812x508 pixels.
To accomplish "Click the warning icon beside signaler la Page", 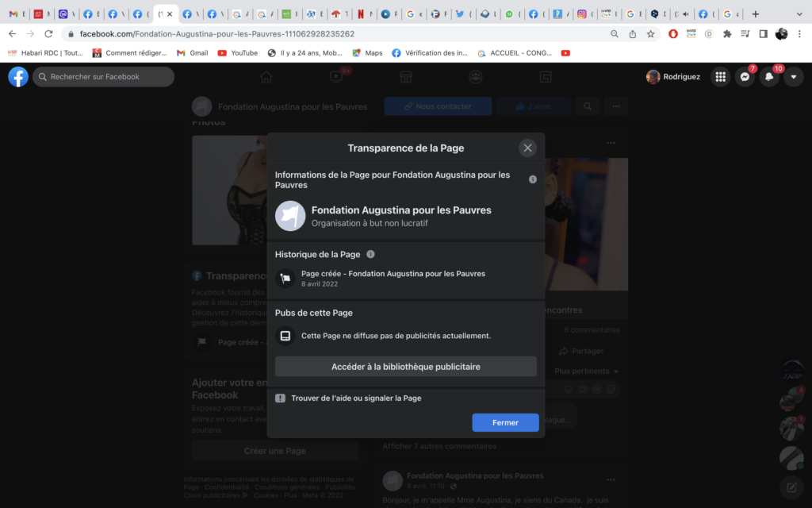I will (280, 398).
